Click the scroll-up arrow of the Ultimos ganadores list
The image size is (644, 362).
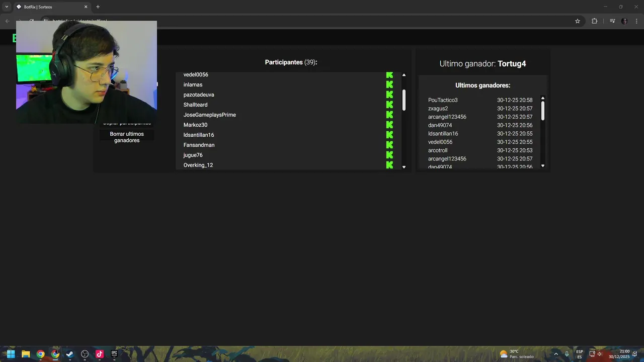[x=543, y=98]
